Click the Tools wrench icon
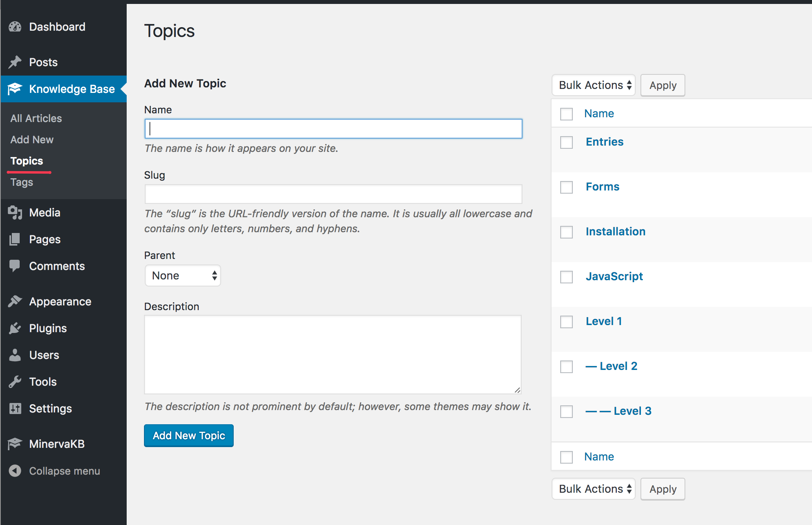Screen dimensions: 812x525 tap(15, 382)
